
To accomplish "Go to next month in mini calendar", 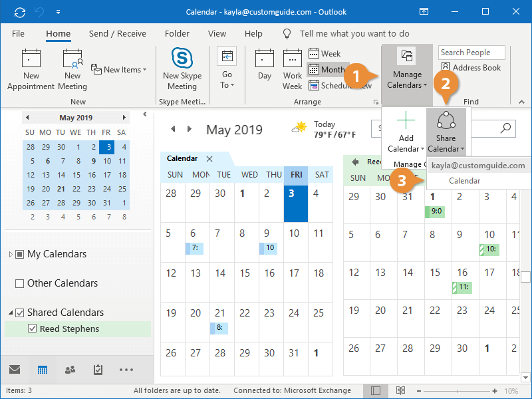I will [x=124, y=118].
